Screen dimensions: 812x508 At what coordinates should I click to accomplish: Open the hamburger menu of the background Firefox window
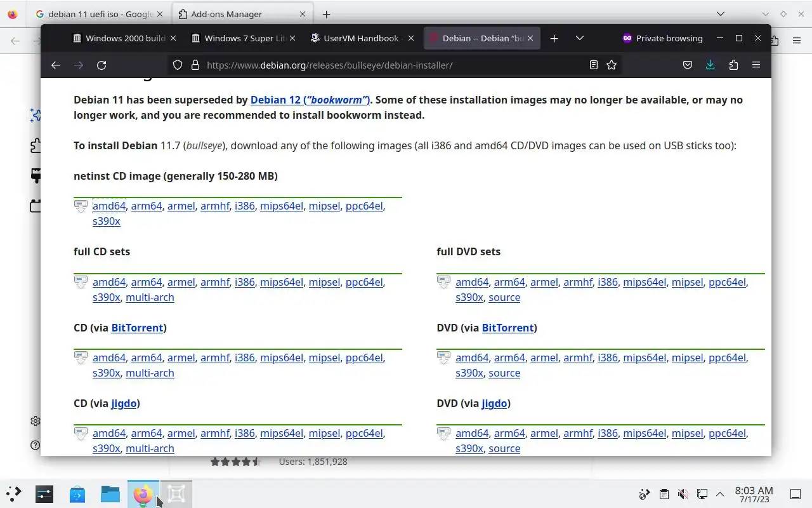click(797, 41)
